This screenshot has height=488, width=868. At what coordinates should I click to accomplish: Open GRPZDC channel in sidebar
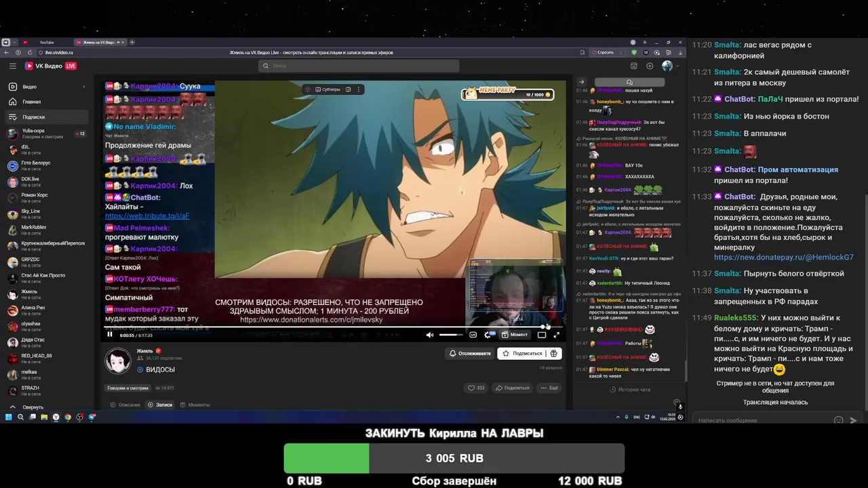pos(46,262)
